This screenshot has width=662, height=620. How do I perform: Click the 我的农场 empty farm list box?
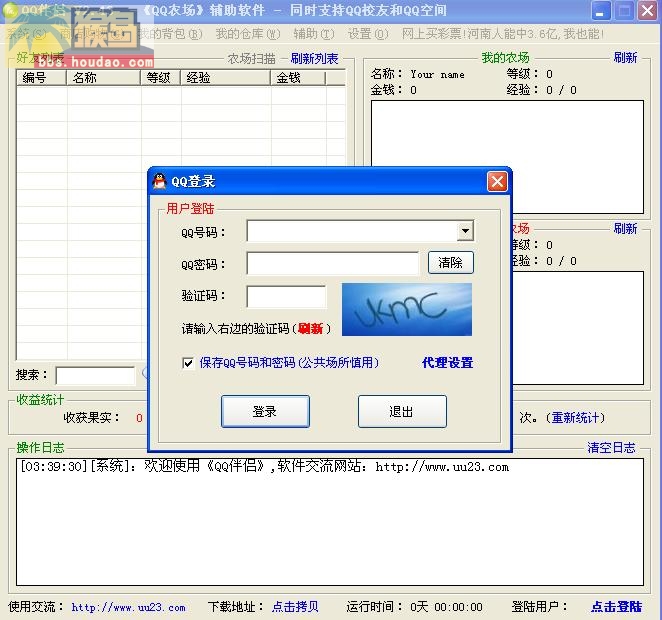(507, 157)
